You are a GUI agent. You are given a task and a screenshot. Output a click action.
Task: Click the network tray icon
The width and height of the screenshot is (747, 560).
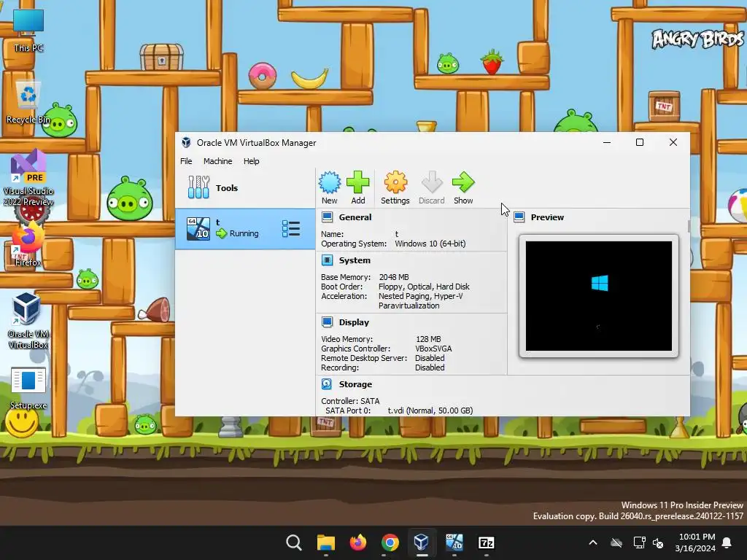(x=639, y=542)
